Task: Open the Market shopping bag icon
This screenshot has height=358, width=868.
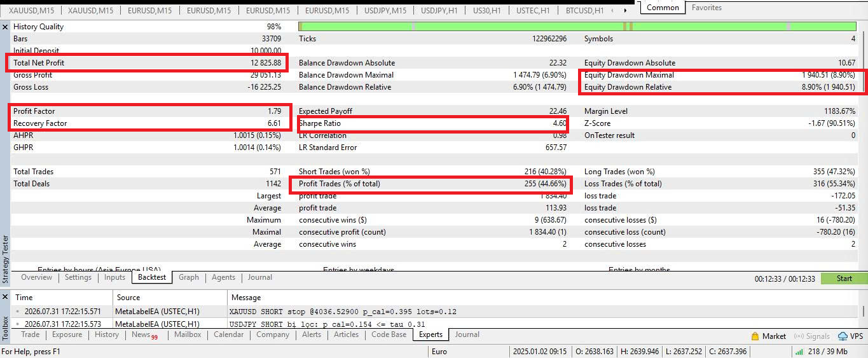Action: [x=755, y=336]
